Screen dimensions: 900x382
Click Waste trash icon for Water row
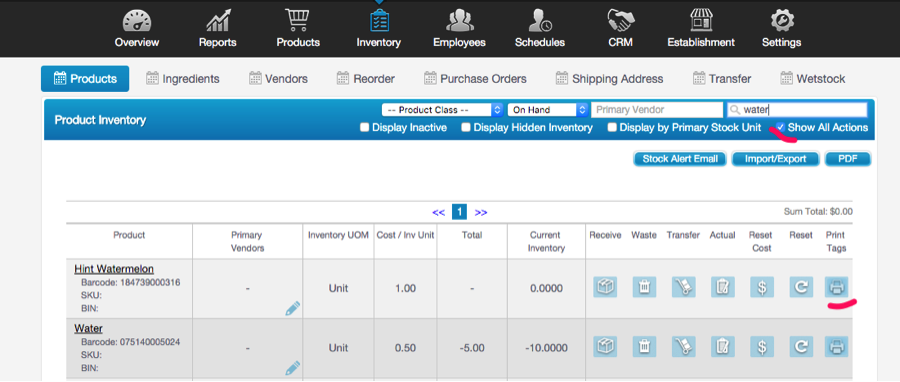coord(645,346)
